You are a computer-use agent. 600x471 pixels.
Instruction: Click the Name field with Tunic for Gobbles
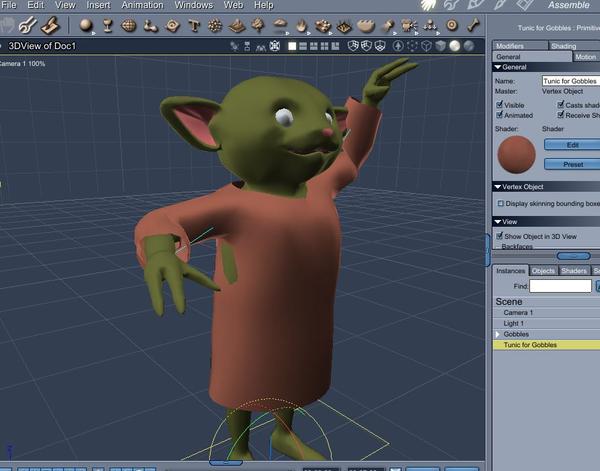tap(571, 81)
